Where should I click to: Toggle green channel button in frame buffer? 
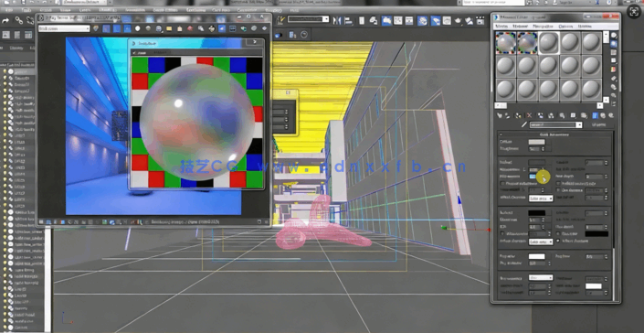(117, 28)
